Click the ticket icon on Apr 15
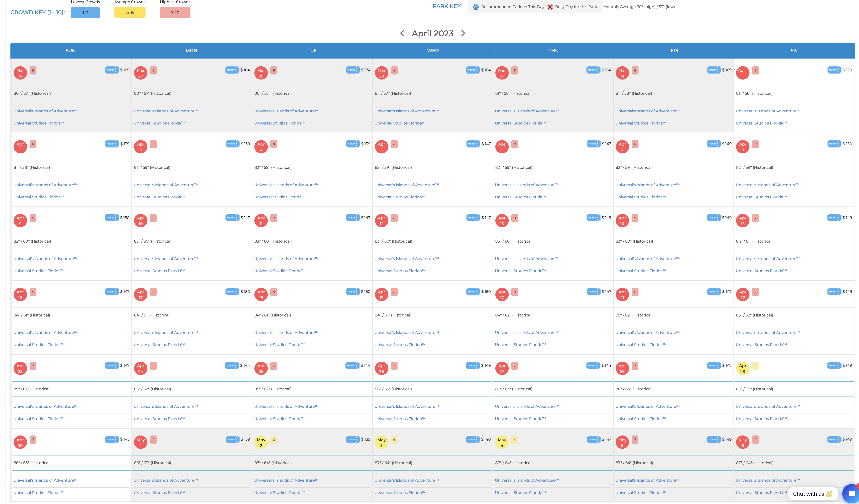The width and height of the screenshot is (859, 504). click(x=834, y=218)
